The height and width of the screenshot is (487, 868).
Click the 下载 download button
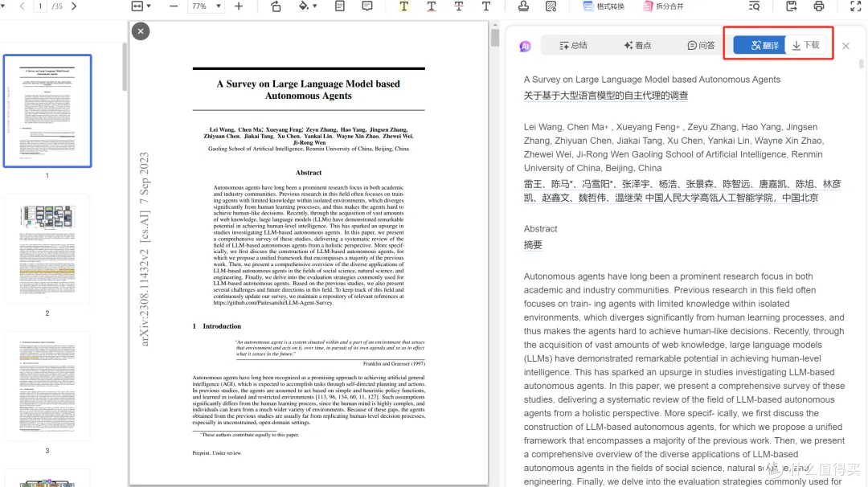coord(806,45)
